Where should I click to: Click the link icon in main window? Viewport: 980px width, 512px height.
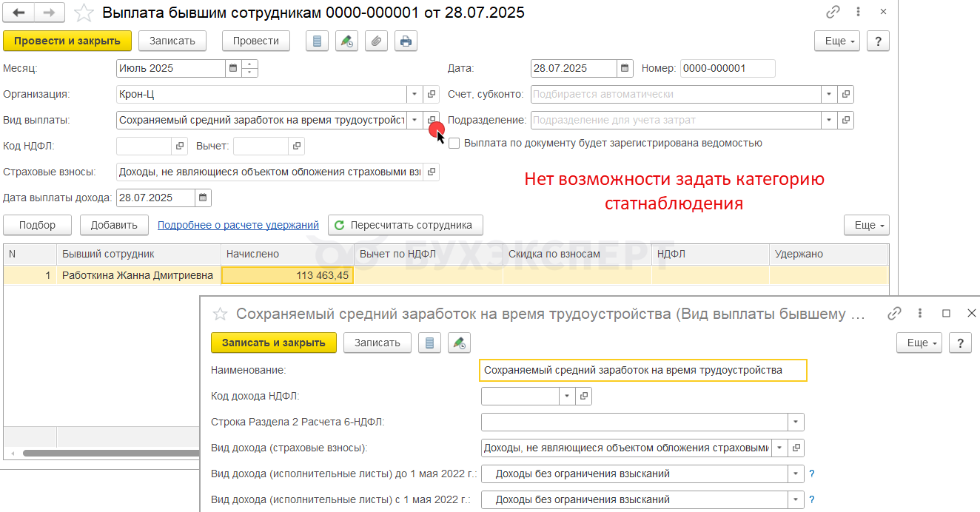click(x=833, y=13)
